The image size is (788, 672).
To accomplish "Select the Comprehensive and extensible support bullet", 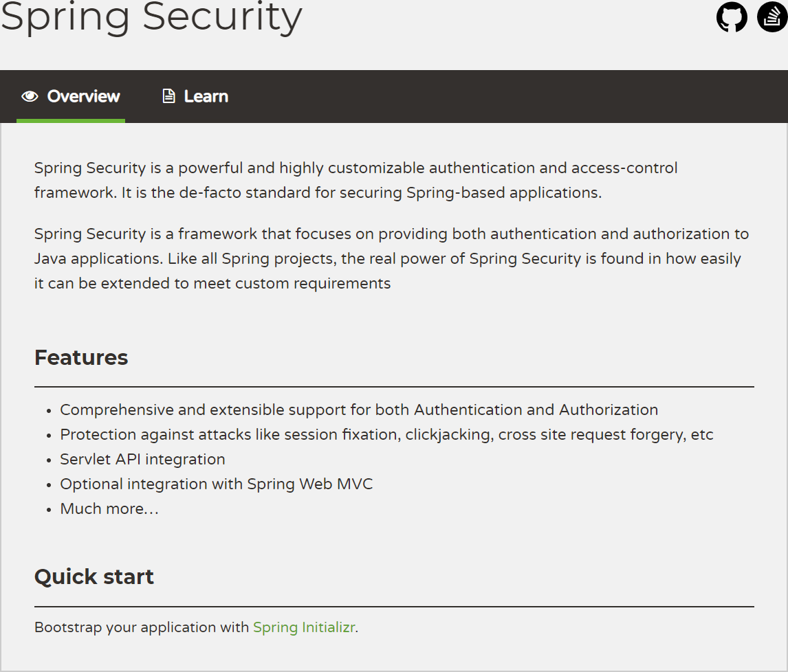I will tap(359, 410).
